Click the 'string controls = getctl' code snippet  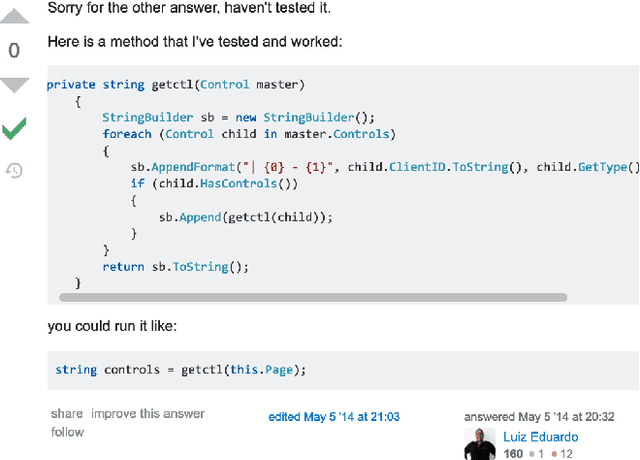180,370
